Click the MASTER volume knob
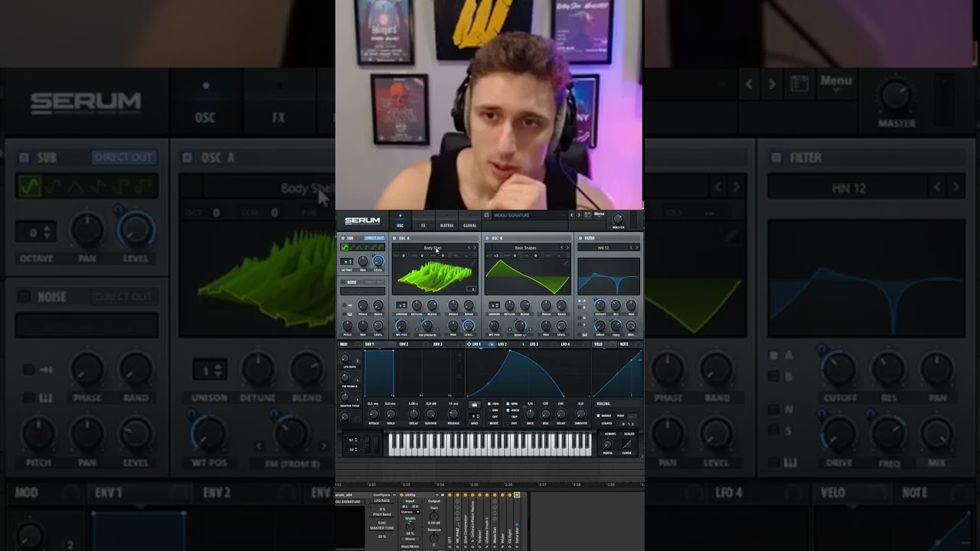Screen dimensions: 980x551 click(618, 218)
